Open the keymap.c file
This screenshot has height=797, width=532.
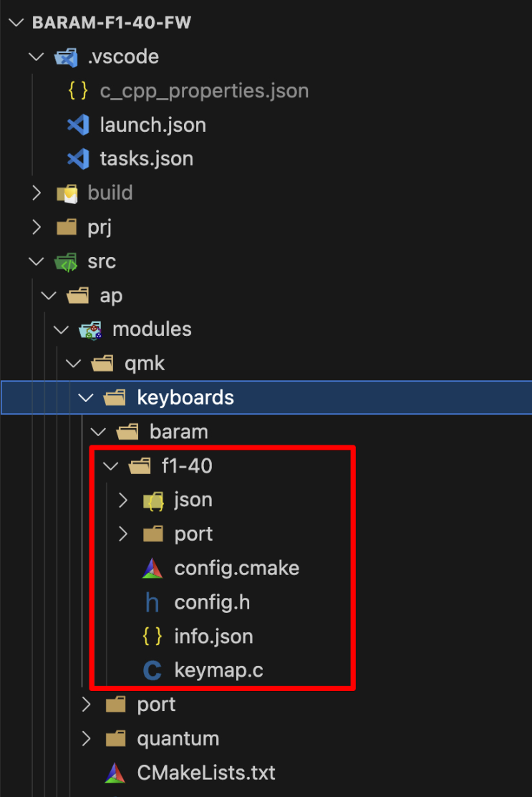[x=218, y=671]
